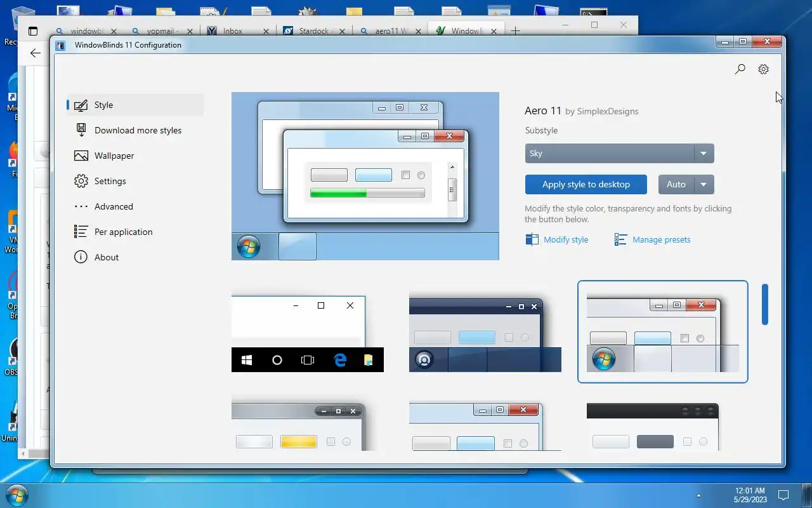This screenshot has height=508, width=812.
Task: Select the Style section in sidebar
Action: [x=135, y=105]
